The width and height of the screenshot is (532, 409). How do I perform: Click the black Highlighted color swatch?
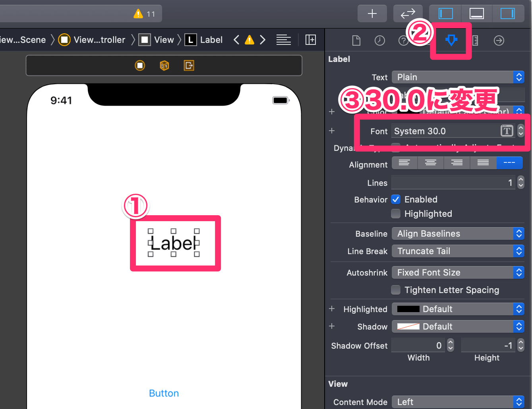(408, 309)
